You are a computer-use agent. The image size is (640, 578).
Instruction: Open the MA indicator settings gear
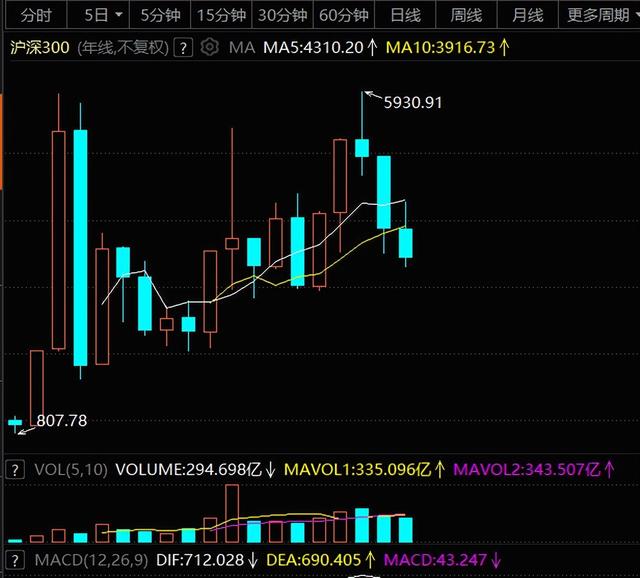coord(210,47)
